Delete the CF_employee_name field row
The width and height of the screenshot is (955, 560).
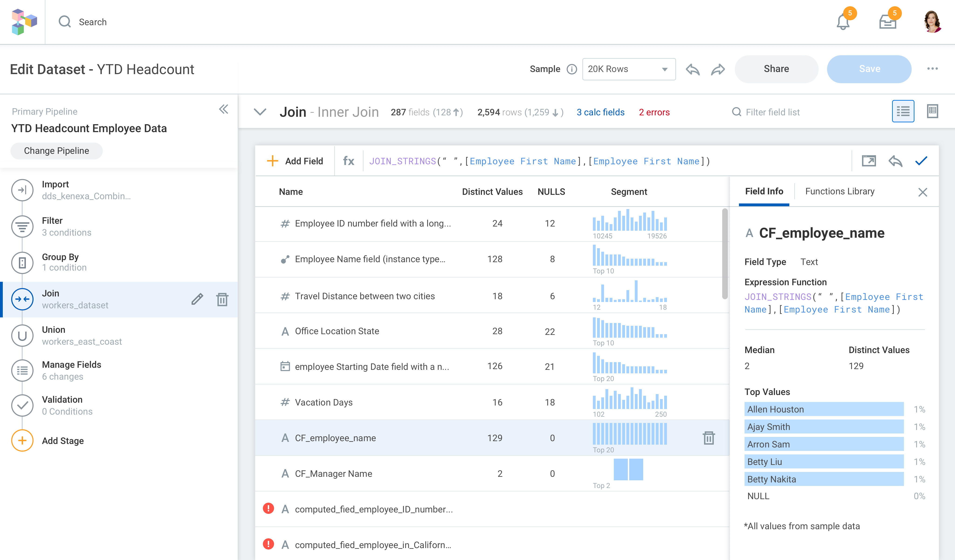pyautogui.click(x=708, y=438)
